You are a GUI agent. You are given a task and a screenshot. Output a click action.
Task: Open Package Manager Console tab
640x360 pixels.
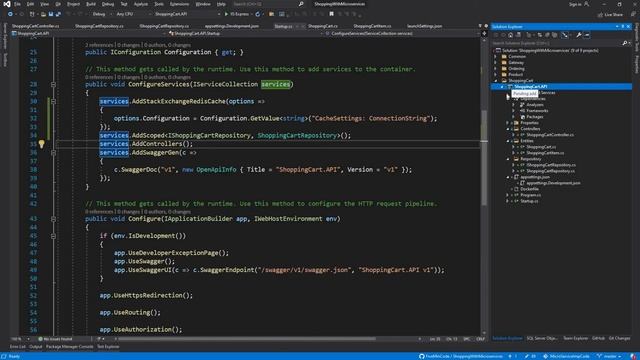tap(69, 347)
